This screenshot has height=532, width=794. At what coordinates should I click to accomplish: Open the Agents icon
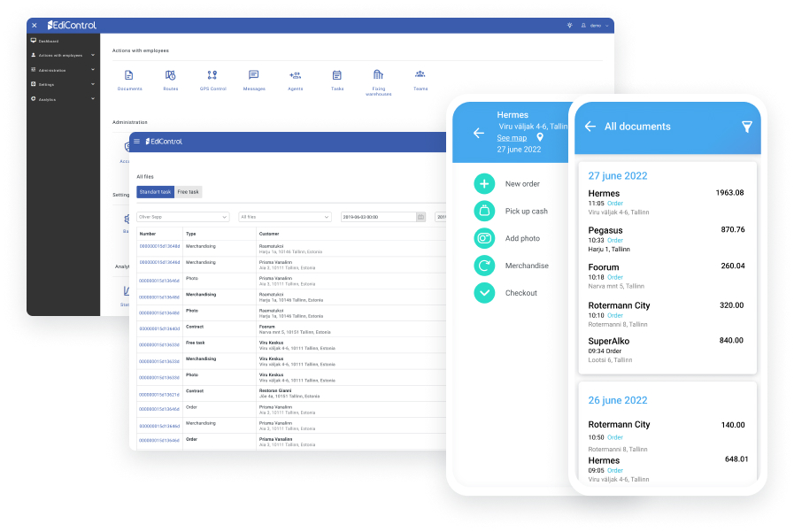pyautogui.click(x=296, y=75)
